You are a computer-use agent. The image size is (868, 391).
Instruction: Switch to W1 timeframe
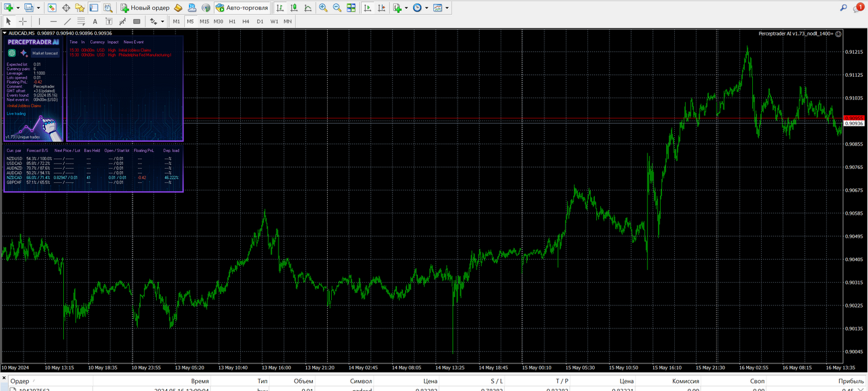[x=275, y=22]
